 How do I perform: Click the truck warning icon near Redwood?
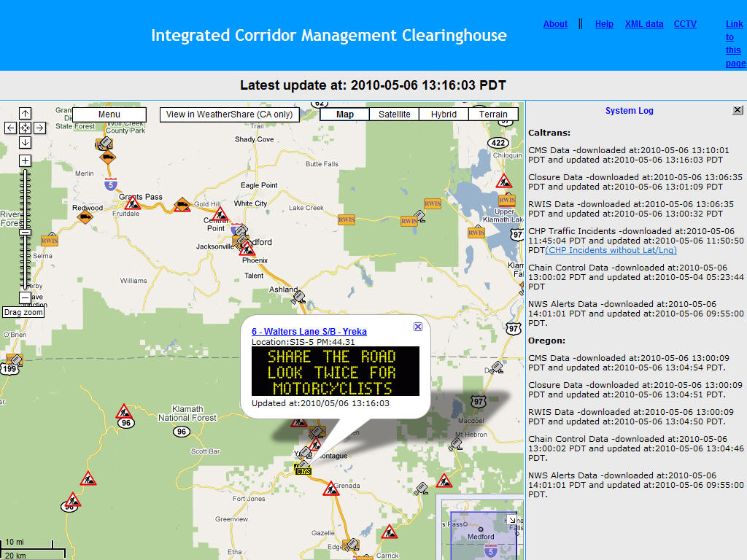coord(85,215)
